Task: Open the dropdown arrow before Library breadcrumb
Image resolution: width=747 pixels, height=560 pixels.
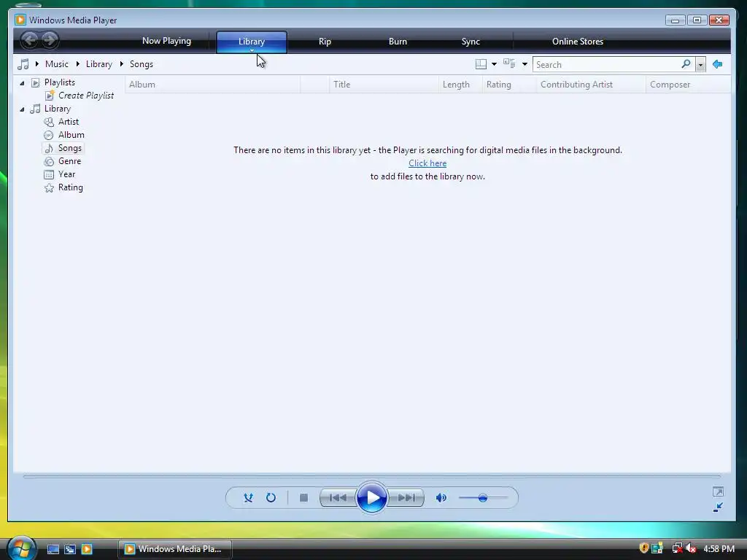Action: click(77, 63)
